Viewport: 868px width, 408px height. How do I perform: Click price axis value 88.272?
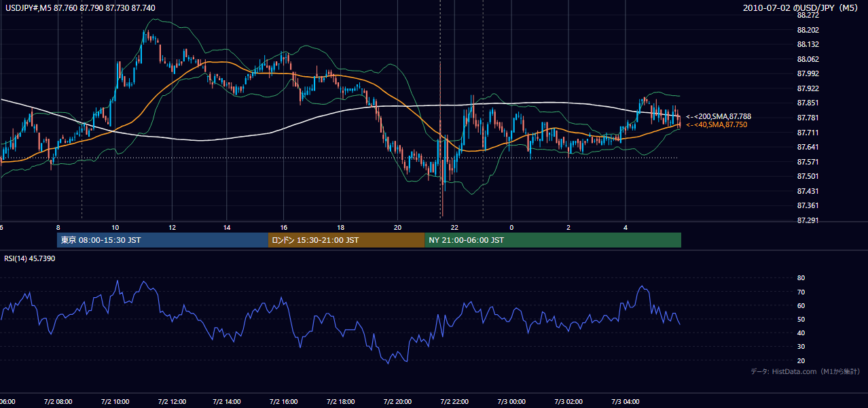tap(808, 16)
